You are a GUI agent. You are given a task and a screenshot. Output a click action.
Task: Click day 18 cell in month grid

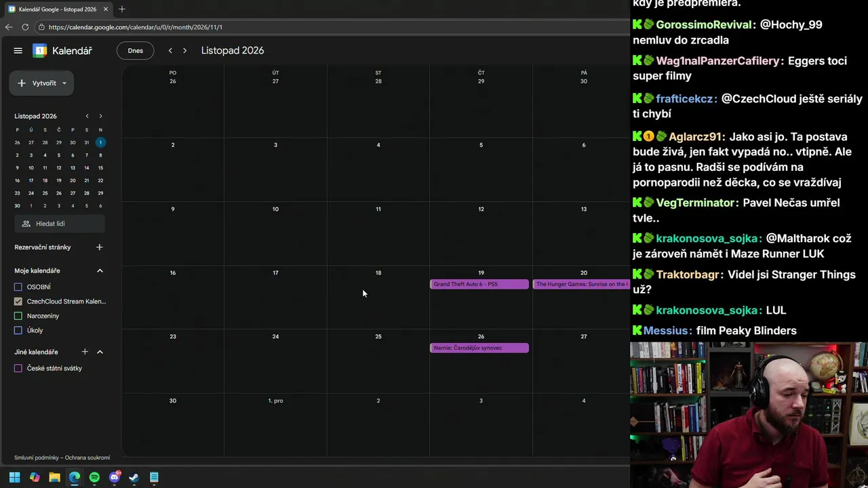(378, 298)
